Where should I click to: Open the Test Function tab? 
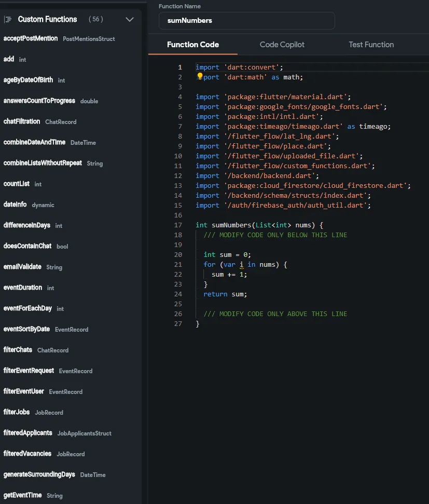click(371, 45)
